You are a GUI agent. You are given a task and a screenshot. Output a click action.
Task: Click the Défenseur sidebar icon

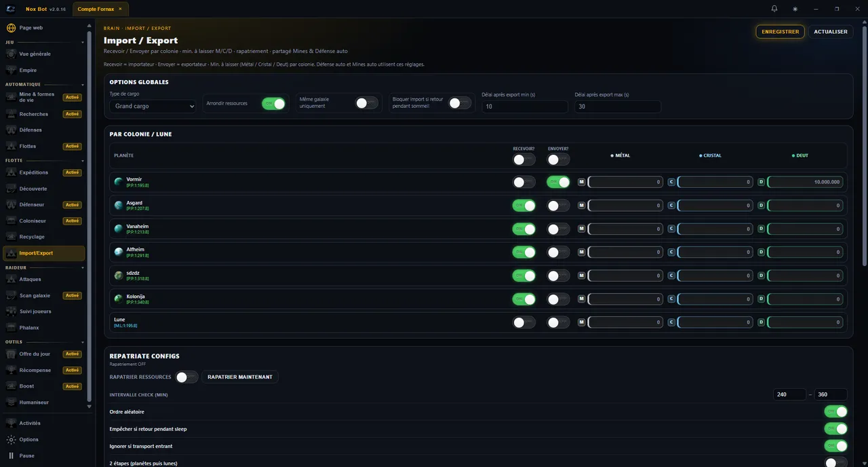11,204
